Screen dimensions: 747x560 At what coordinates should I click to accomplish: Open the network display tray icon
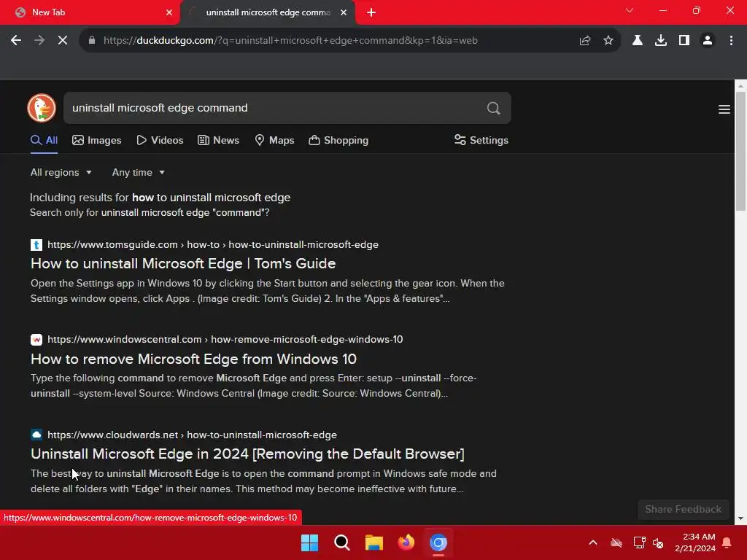pyautogui.click(x=639, y=542)
